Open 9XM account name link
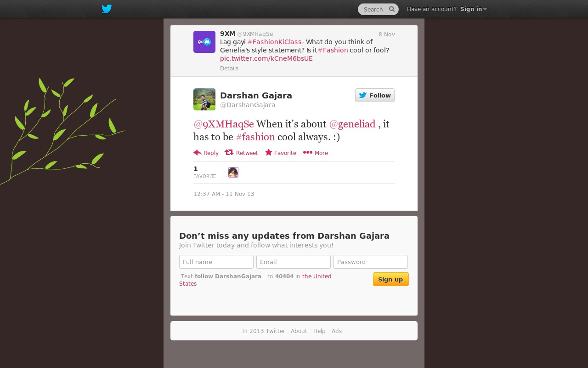This screenshot has width=588, height=368. click(x=228, y=34)
